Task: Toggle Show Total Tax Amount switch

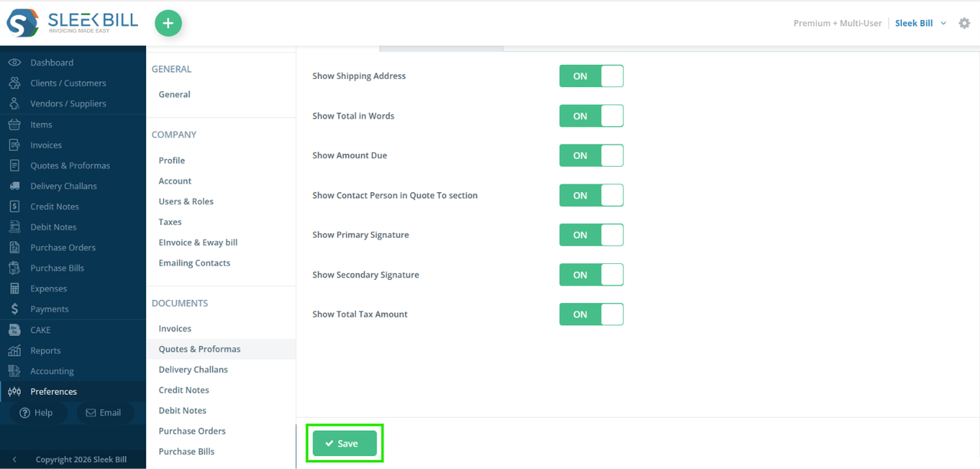Action: pos(591,314)
